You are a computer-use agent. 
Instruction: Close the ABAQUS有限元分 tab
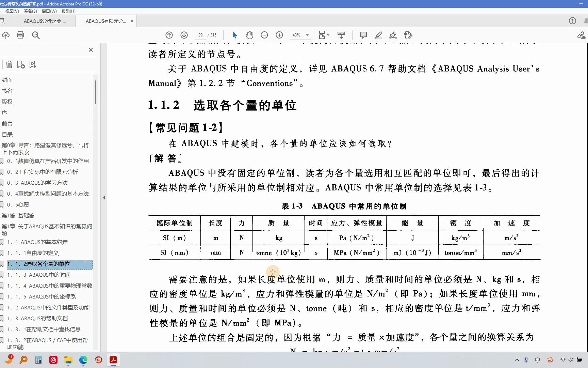(x=132, y=21)
